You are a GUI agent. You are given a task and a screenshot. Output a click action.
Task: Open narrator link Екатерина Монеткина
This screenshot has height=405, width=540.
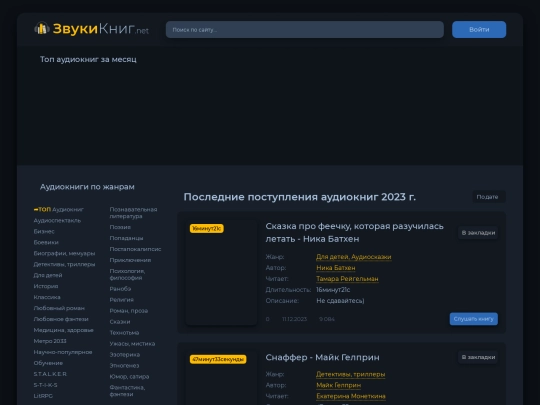(x=351, y=396)
